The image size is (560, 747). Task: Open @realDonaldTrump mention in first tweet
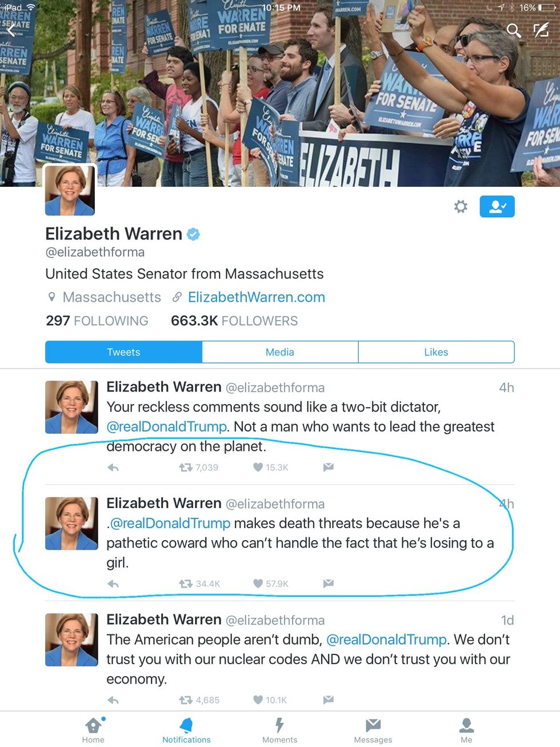(166, 427)
